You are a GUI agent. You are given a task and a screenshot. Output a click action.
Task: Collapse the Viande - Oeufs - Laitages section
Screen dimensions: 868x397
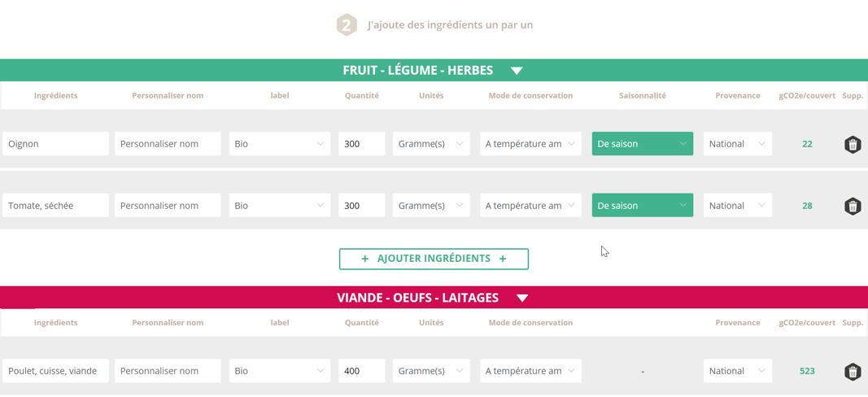(x=522, y=298)
